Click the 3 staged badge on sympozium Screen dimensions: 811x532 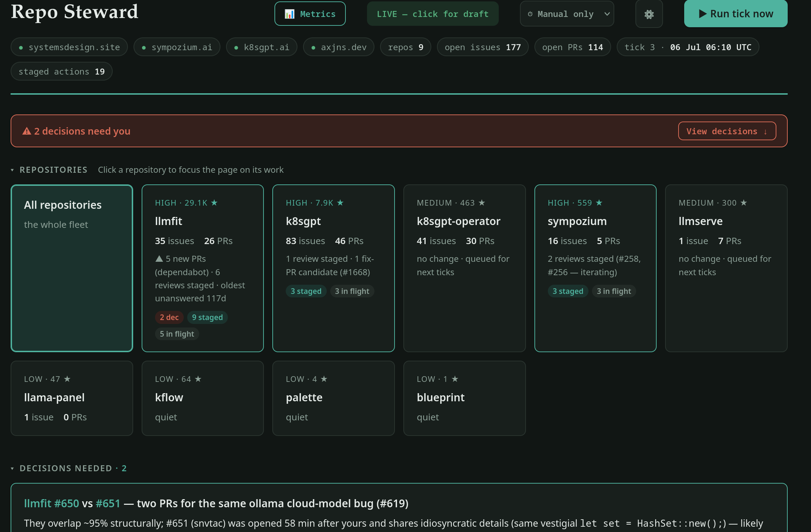click(x=568, y=291)
